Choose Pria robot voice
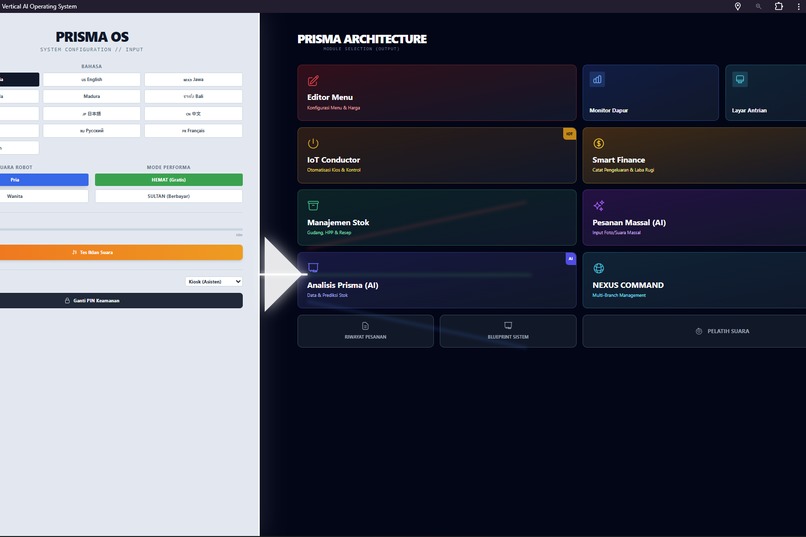The image size is (806, 537). point(44,180)
